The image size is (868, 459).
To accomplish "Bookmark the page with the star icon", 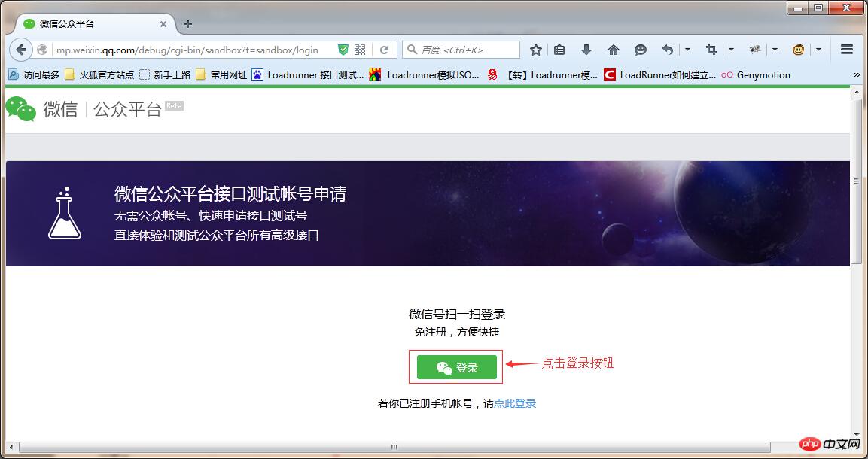I will [x=536, y=49].
